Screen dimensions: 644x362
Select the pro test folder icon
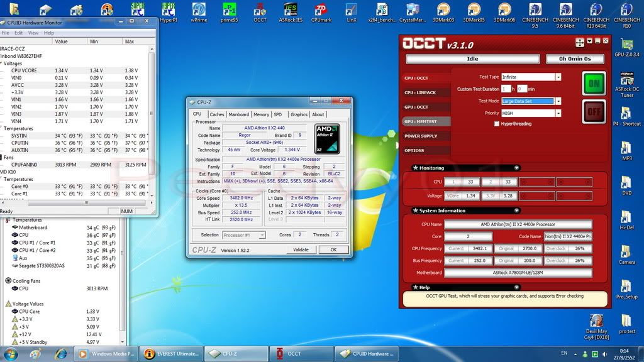pyautogui.click(x=627, y=324)
